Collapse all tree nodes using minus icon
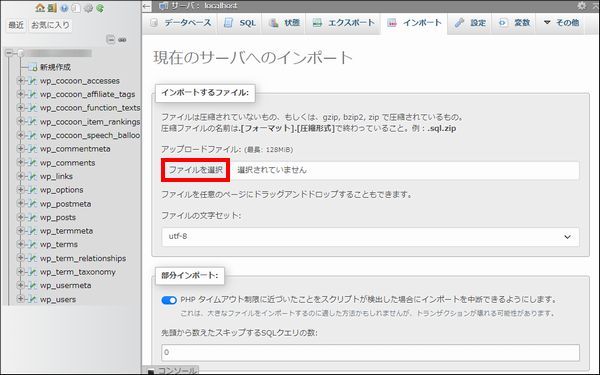600x375 pixels. [x=111, y=39]
